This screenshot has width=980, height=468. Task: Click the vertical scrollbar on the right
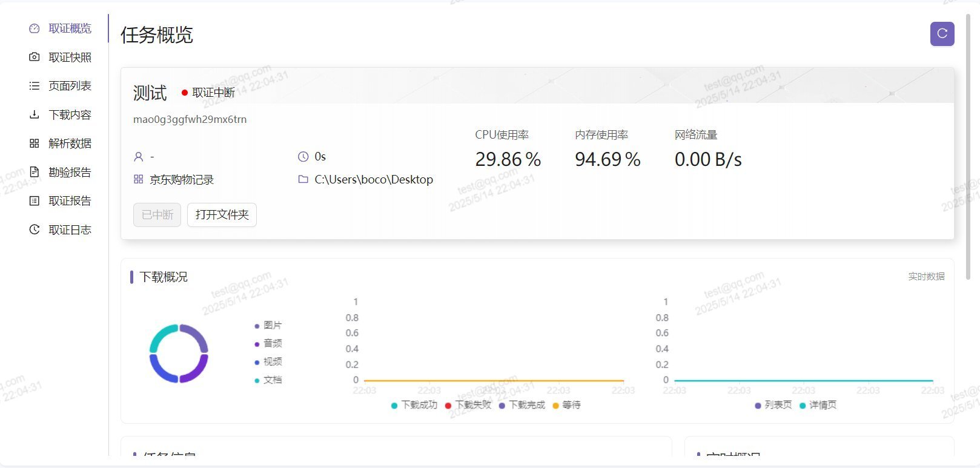[968, 145]
